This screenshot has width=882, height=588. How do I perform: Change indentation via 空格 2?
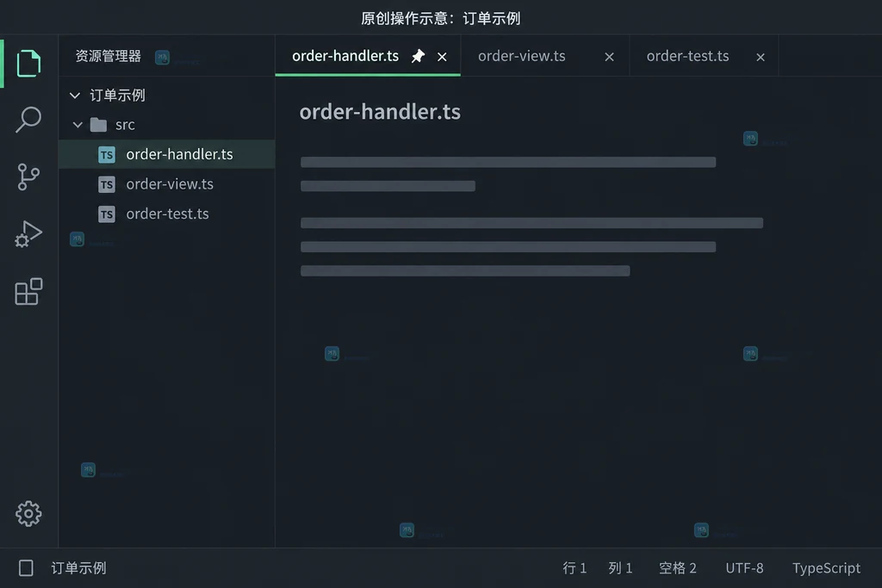pos(677,567)
